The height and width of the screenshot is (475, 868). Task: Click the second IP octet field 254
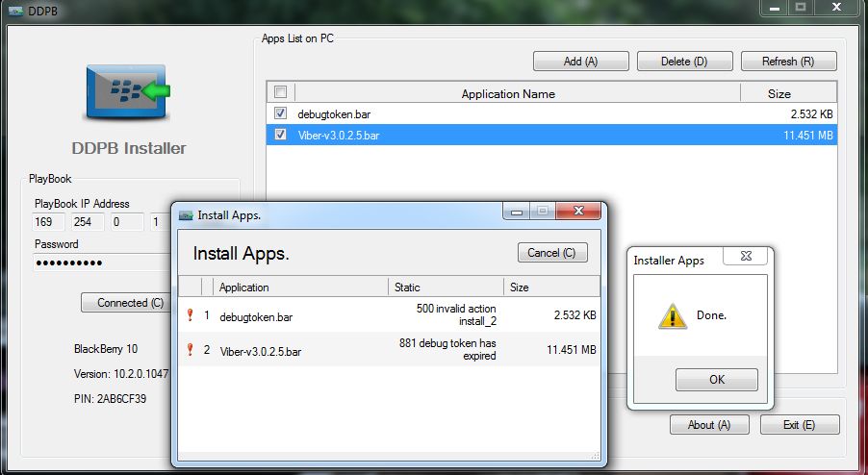click(x=88, y=222)
